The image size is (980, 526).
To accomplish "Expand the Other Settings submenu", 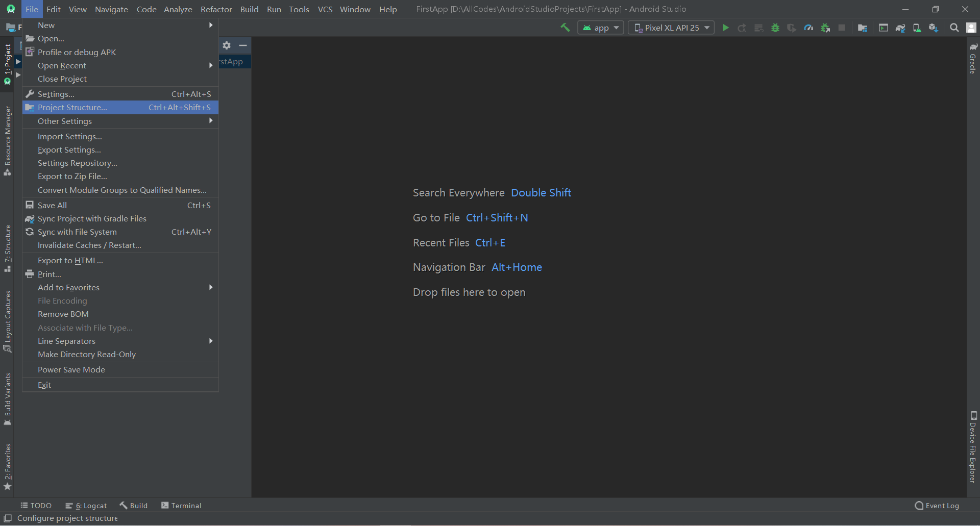I will 120,121.
